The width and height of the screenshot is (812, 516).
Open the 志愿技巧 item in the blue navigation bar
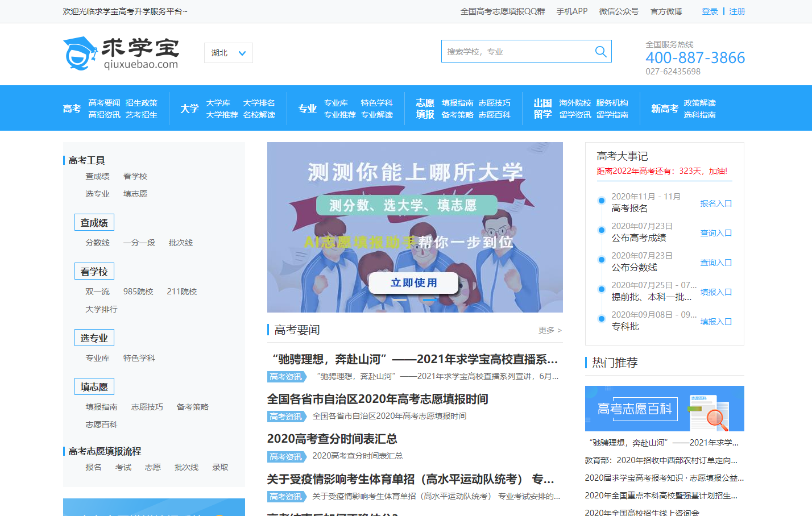[x=494, y=103]
